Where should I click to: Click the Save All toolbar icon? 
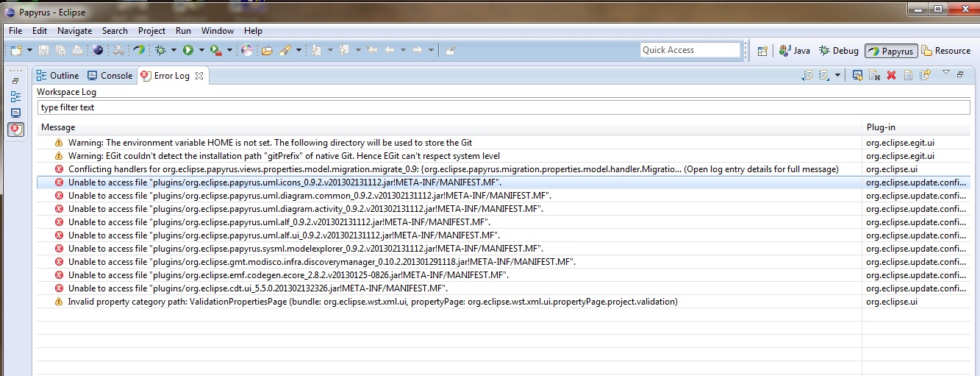[x=60, y=50]
